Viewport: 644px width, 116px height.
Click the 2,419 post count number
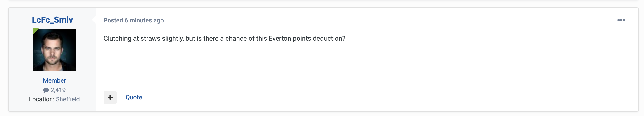[x=58, y=90]
